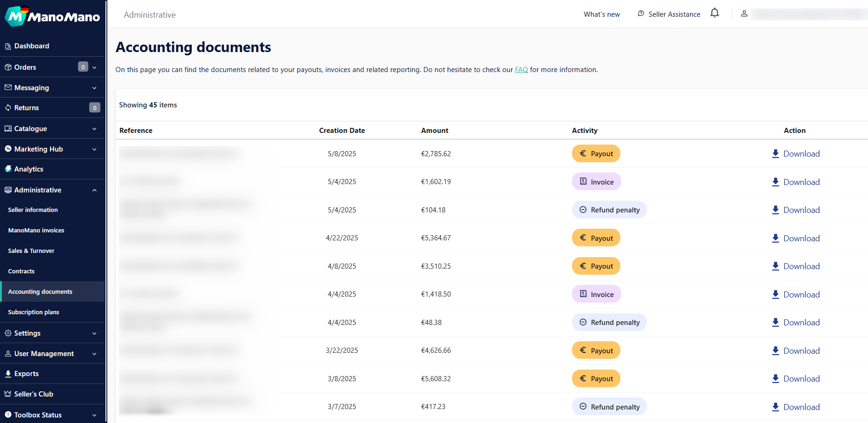Go to Sales & Turnover

pos(31,251)
